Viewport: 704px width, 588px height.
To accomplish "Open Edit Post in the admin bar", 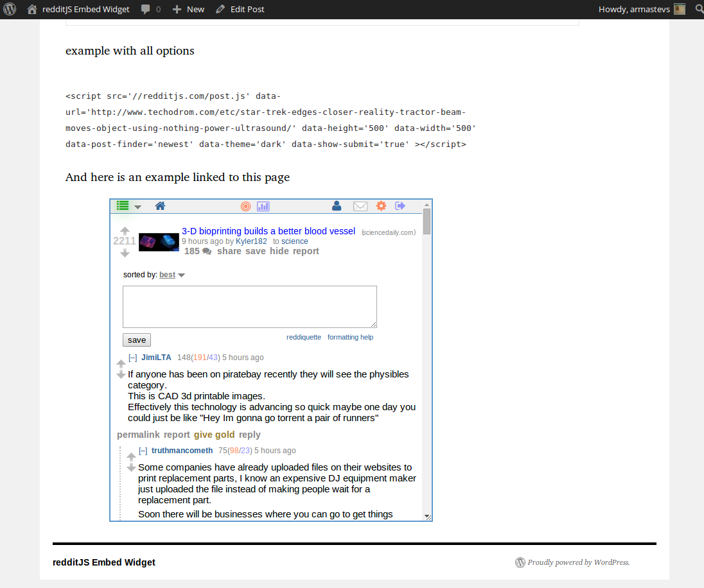I will coord(240,9).
